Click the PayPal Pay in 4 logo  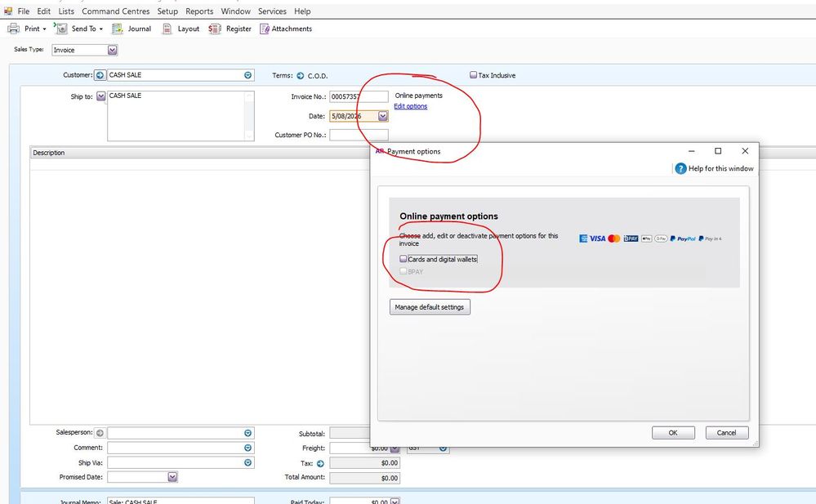711,239
